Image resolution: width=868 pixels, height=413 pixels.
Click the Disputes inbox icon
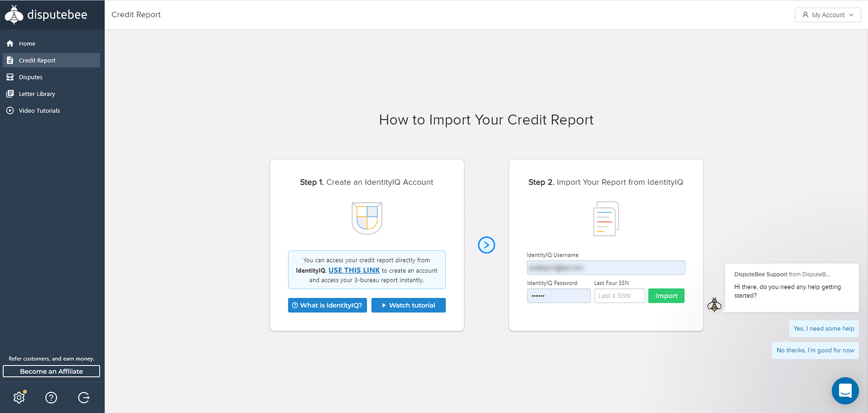10,77
